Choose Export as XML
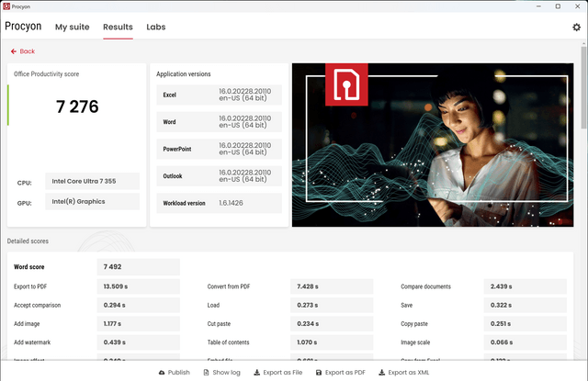This screenshot has height=381, width=588. coord(404,373)
